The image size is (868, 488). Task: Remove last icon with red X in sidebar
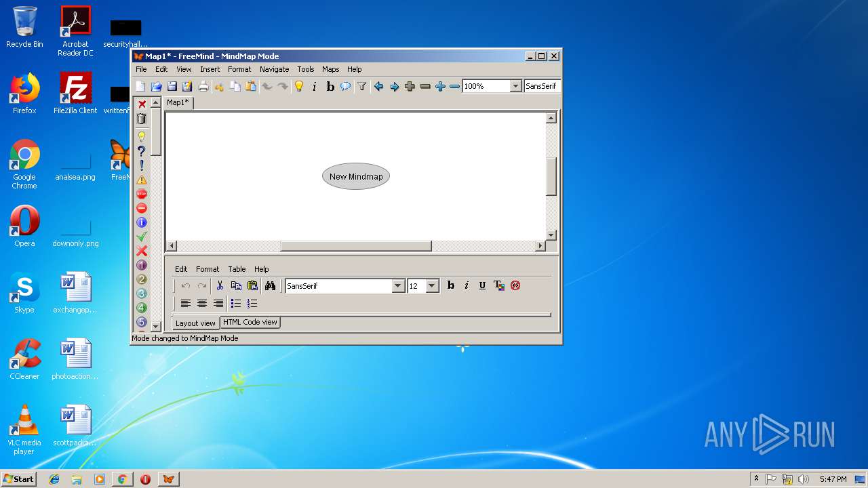pyautogui.click(x=142, y=104)
